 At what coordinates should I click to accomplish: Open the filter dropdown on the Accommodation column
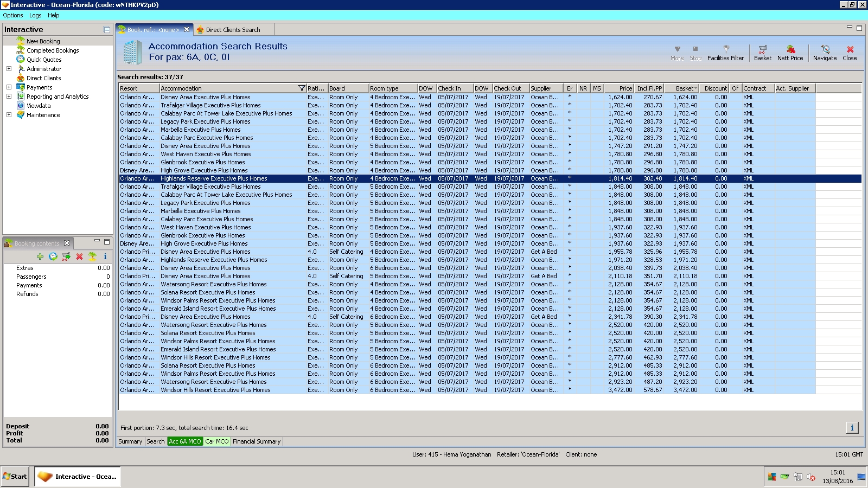[302, 88]
